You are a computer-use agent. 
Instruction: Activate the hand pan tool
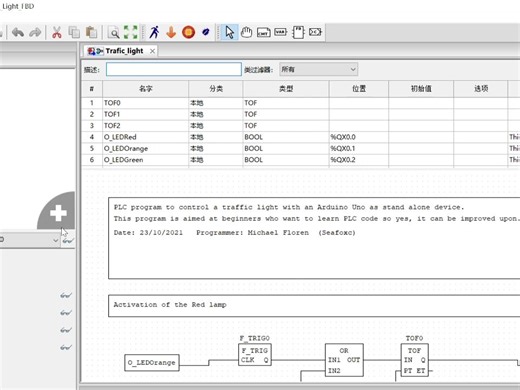pyautogui.click(x=246, y=32)
